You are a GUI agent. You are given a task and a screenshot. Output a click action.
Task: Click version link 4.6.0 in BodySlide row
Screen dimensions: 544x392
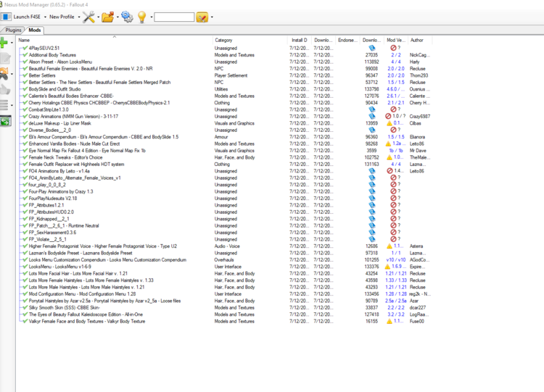pos(395,89)
